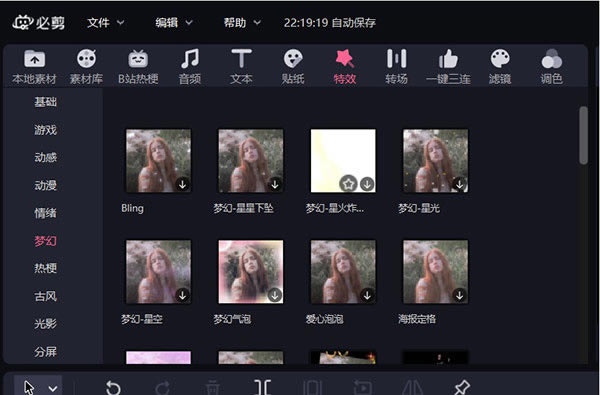The height and width of the screenshot is (395, 600).
Task: Expand the pointer tool dropdown arrow
Action: (x=53, y=389)
